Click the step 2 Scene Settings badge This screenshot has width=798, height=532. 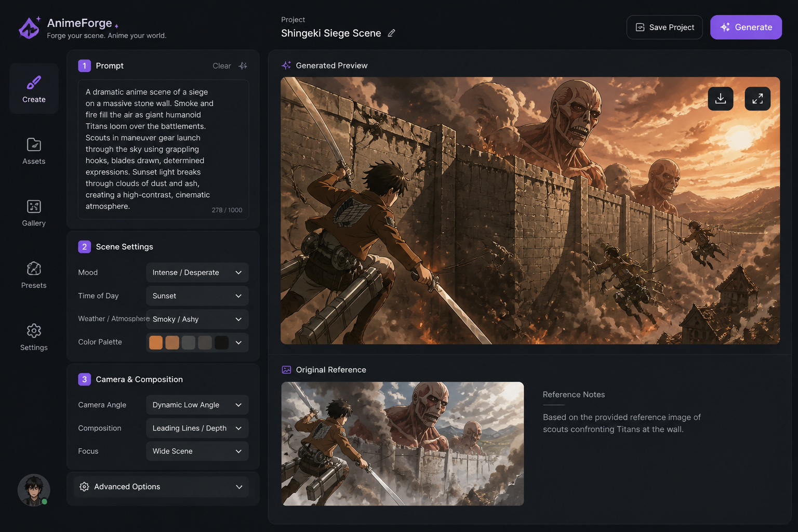pos(85,247)
